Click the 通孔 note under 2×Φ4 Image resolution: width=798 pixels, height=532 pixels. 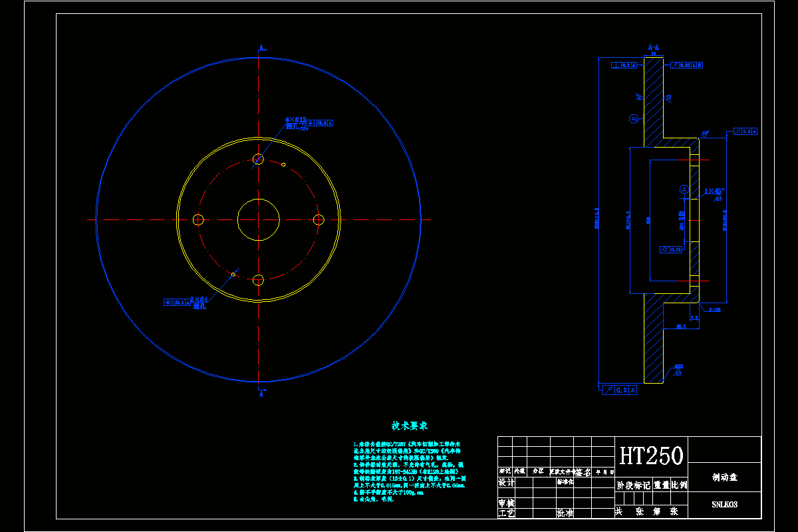199,307
